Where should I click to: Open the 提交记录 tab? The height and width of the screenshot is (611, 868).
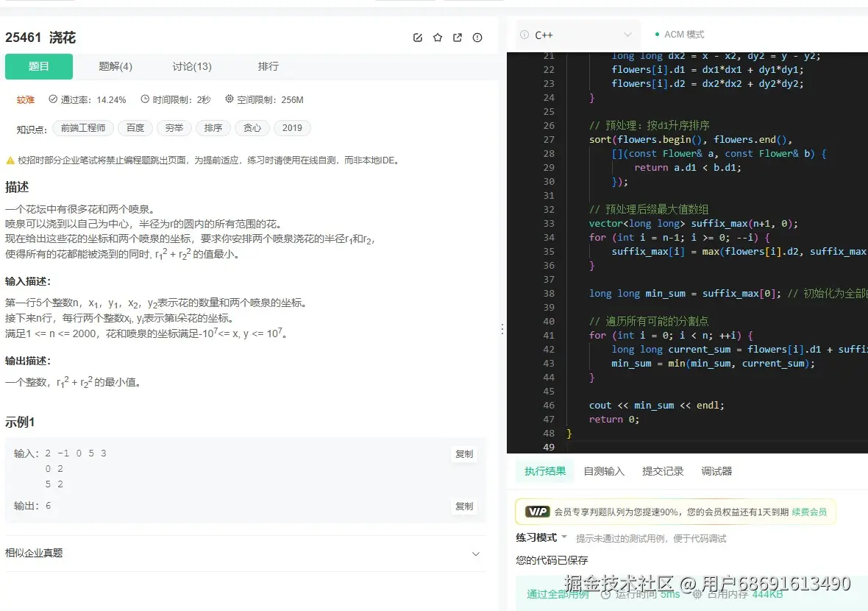pos(662,471)
